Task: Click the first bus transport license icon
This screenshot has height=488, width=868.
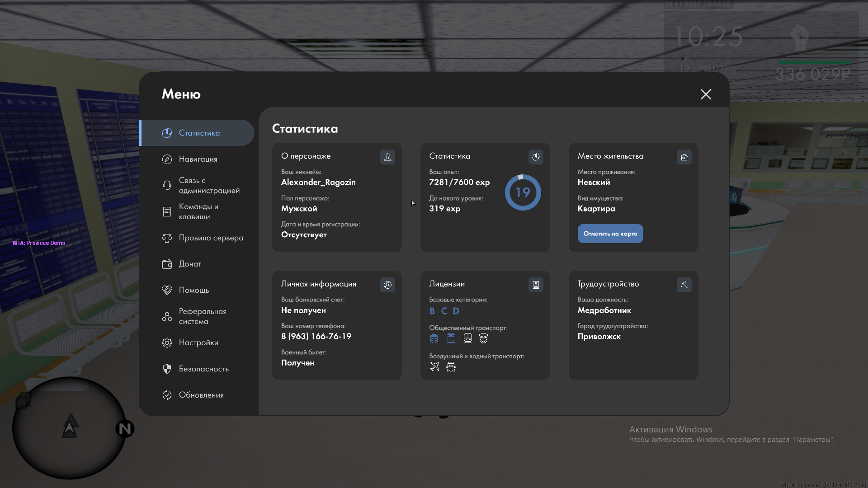Action: 434,338
